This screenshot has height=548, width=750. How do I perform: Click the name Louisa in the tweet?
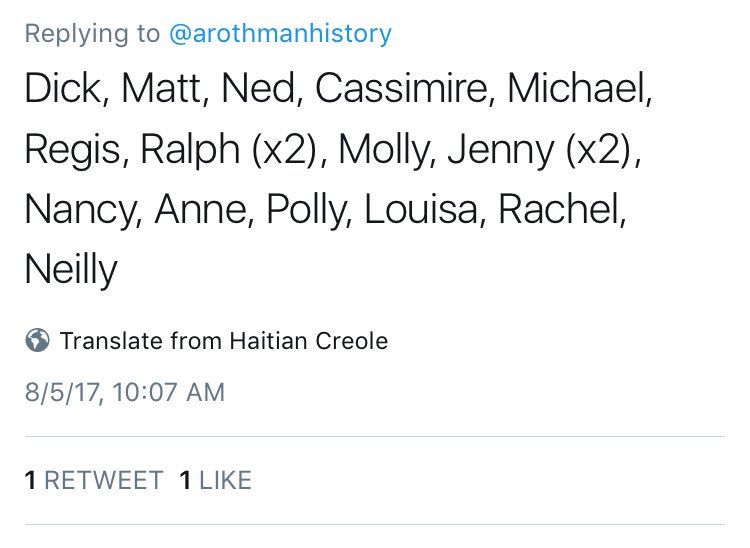[421, 209]
